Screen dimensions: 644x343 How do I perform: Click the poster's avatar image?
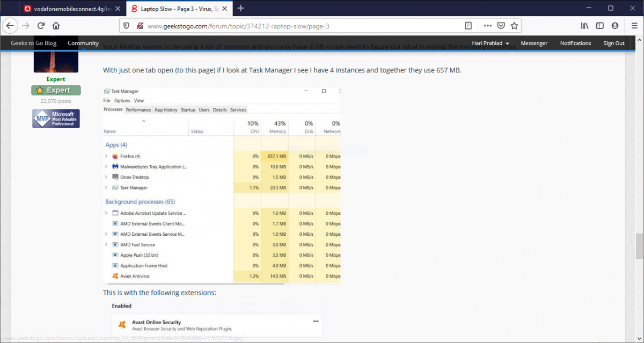point(56,62)
